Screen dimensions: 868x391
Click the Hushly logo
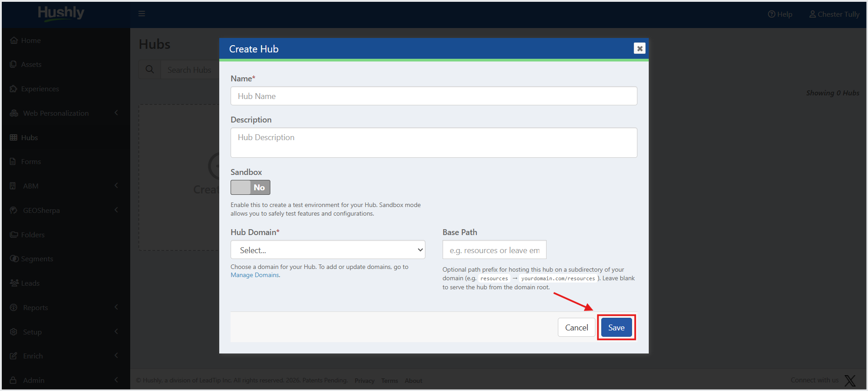click(61, 14)
